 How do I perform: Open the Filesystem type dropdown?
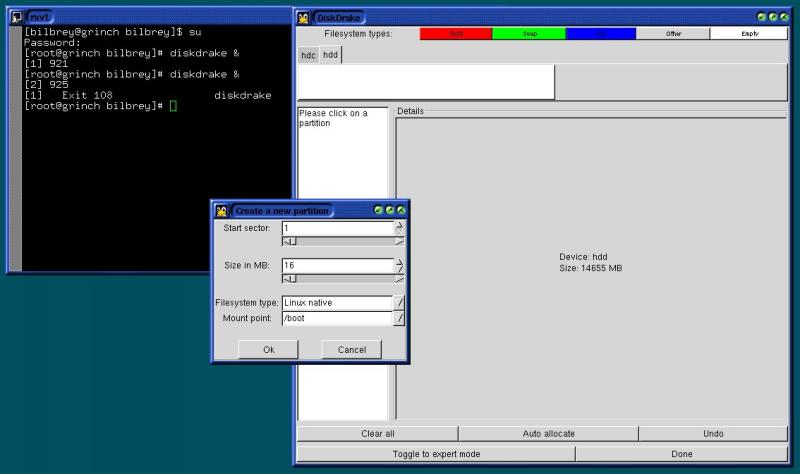[x=399, y=302]
